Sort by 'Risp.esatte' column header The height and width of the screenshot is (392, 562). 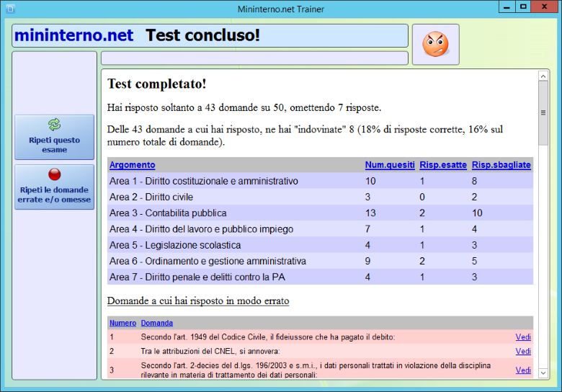tap(442, 165)
